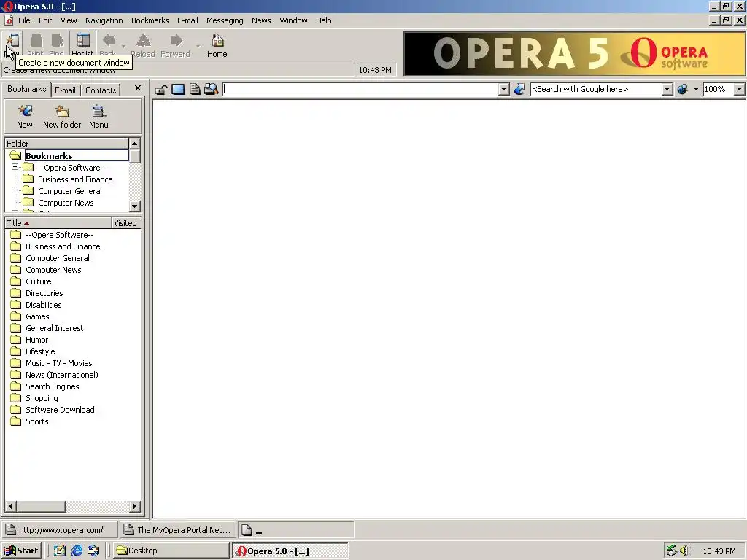Select Business and Finance in folder tree
Image resolution: width=747 pixels, height=560 pixels.
[75, 179]
